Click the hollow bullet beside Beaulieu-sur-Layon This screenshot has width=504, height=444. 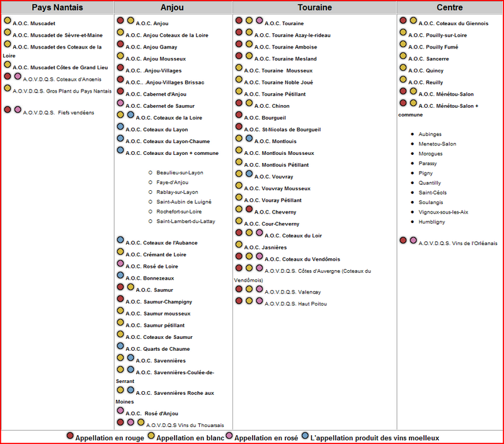[x=150, y=173]
